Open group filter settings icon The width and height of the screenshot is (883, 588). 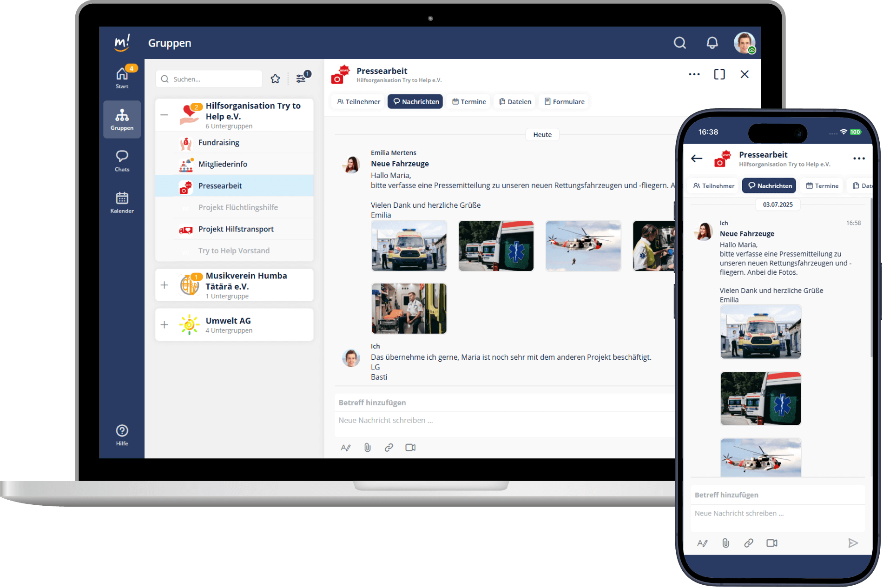(301, 78)
